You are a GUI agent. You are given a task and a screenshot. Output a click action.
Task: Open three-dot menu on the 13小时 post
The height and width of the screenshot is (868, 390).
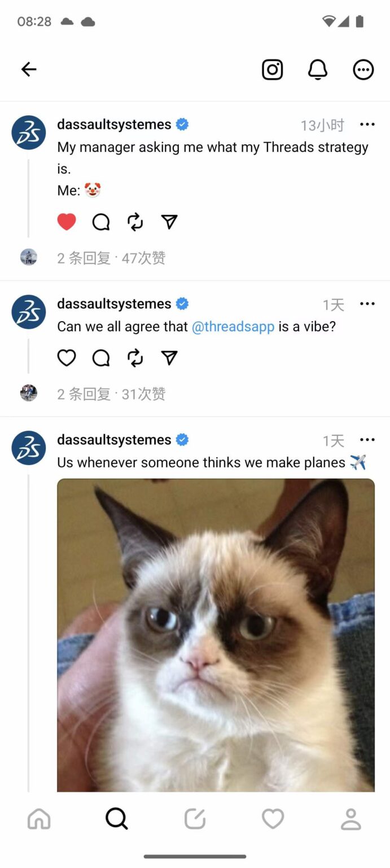pos(367,124)
